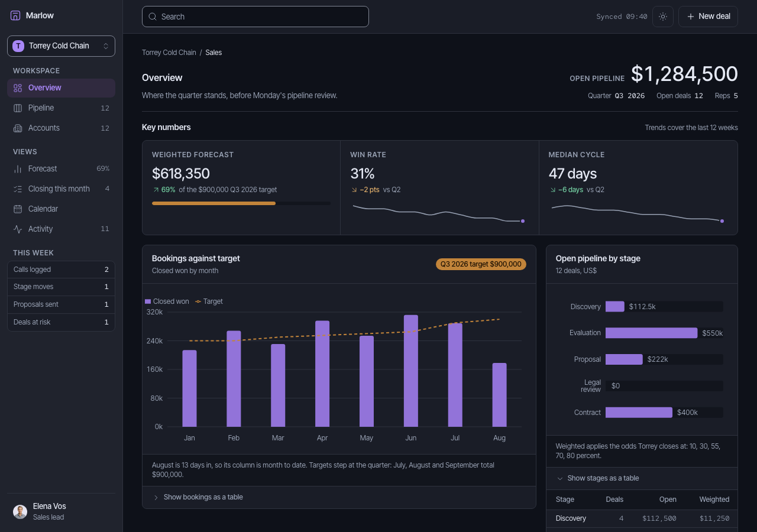The height and width of the screenshot is (532, 757).
Task: Click the Contract stage bar $400k
Action: click(x=639, y=413)
